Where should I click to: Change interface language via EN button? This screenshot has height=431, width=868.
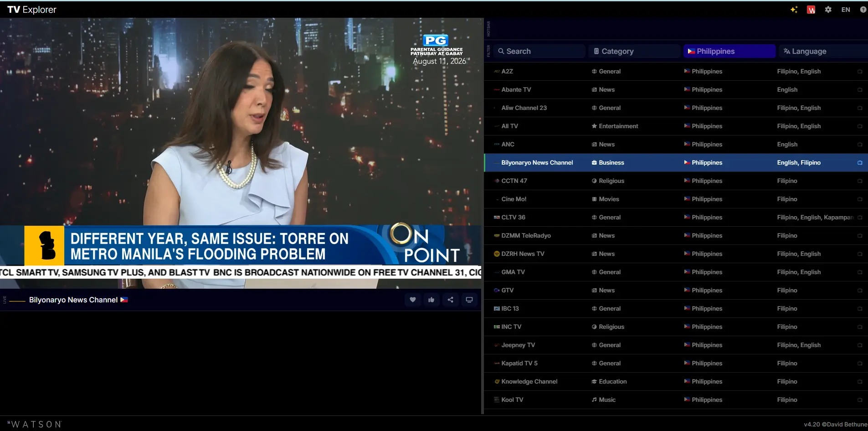[846, 10]
